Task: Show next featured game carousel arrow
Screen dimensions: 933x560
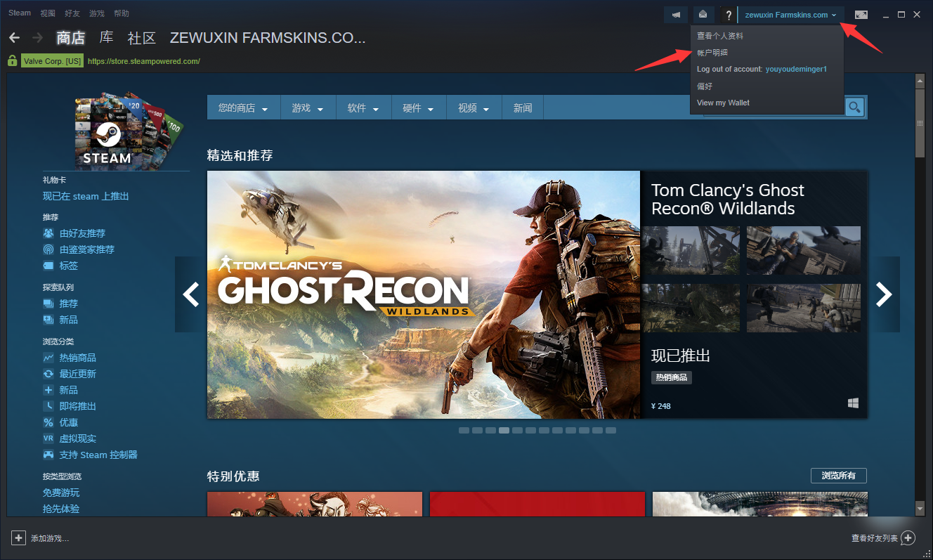Action: pyautogui.click(x=884, y=294)
